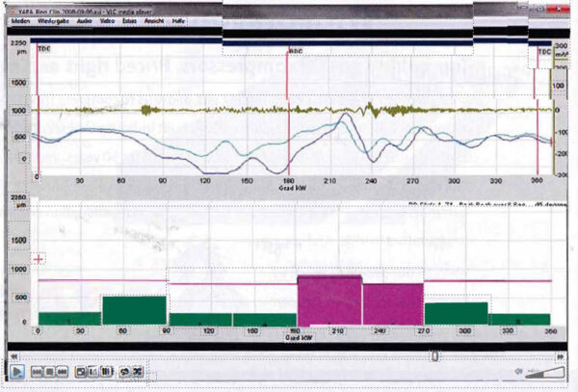Expand the Video menu
578x392 pixels.
click(107, 21)
